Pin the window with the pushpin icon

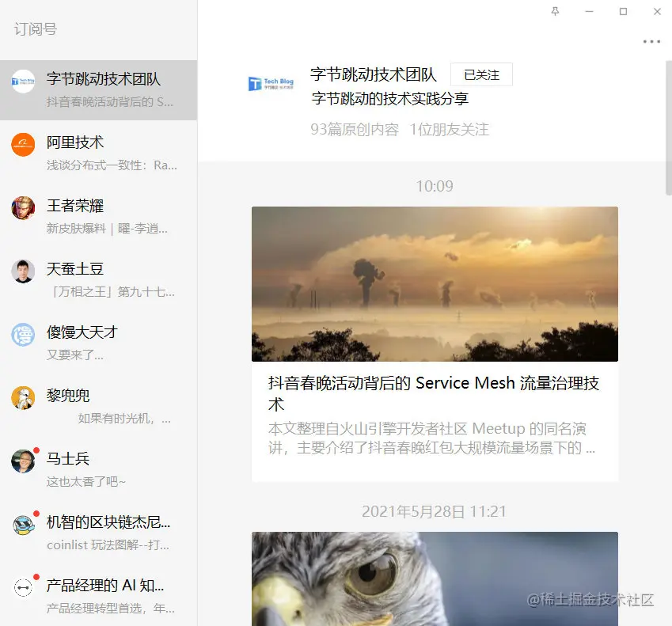click(x=555, y=12)
